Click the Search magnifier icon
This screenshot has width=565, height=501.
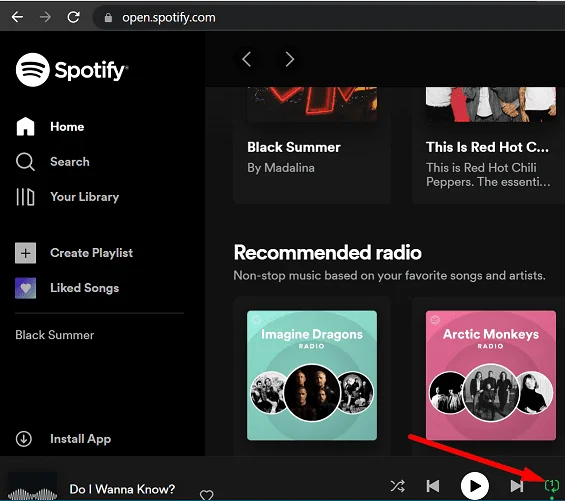(x=25, y=161)
